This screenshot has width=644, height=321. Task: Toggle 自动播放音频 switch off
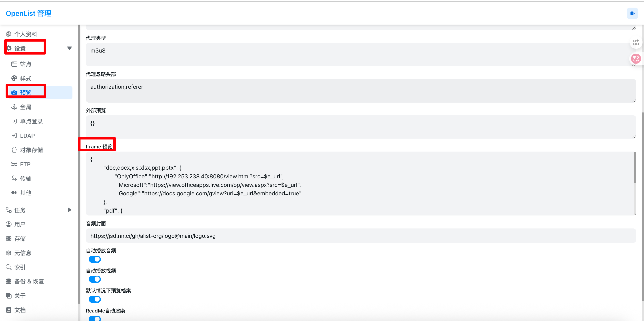point(95,259)
